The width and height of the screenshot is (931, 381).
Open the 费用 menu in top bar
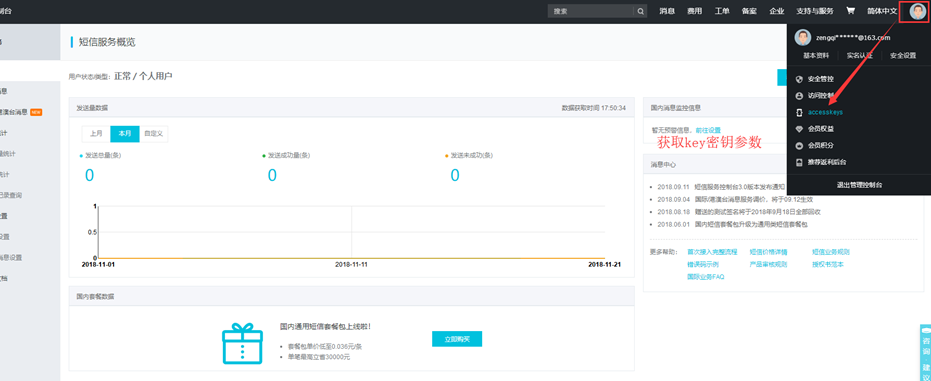pyautogui.click(x=694, y=11)
